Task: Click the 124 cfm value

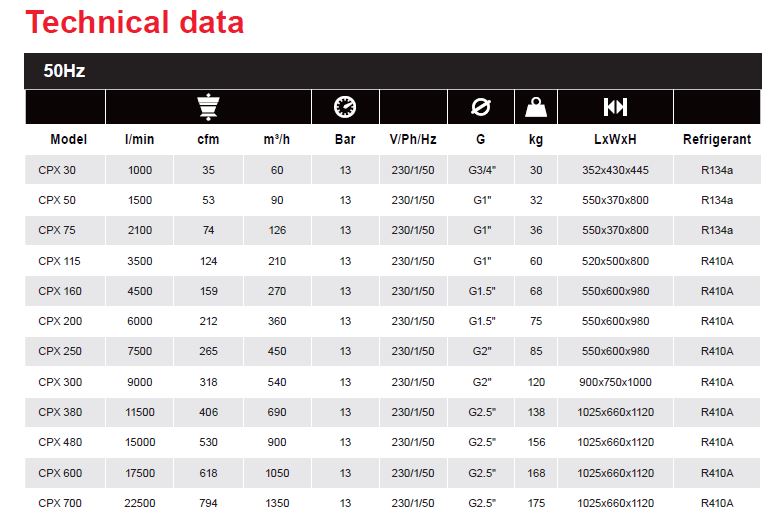Action: coord(209,261)
